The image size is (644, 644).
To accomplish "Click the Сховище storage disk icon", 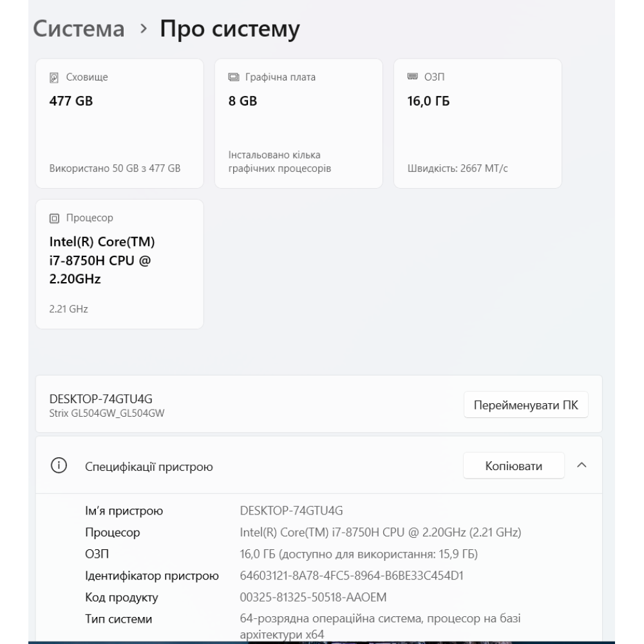I will [55, 77].
